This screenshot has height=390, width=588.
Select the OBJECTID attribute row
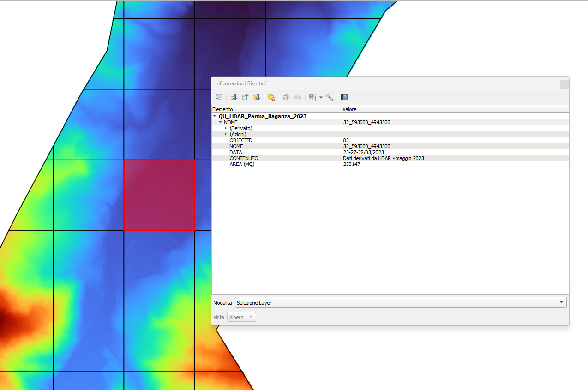241,140
